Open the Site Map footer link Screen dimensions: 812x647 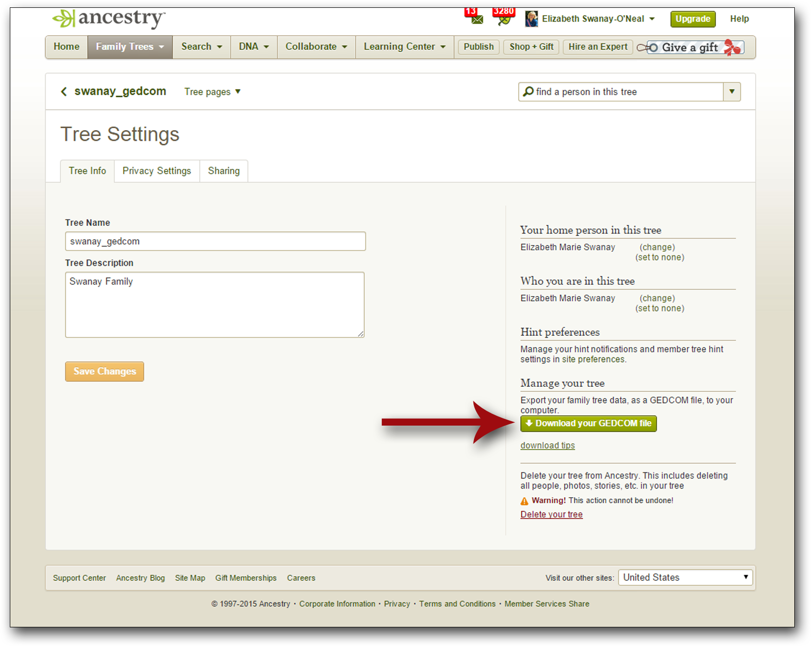click(190, 578)
